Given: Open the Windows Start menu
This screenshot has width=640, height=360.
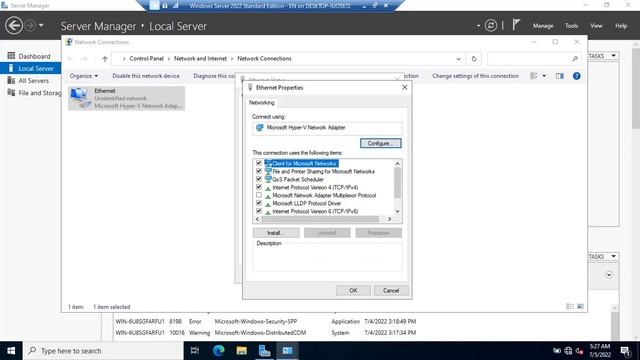Looking at the screenshot, I should coord(11,351).
